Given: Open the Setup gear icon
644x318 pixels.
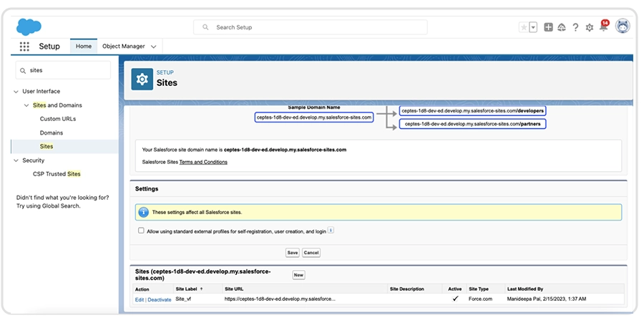Looking at the screenshot, I should [x=590, y=27].
